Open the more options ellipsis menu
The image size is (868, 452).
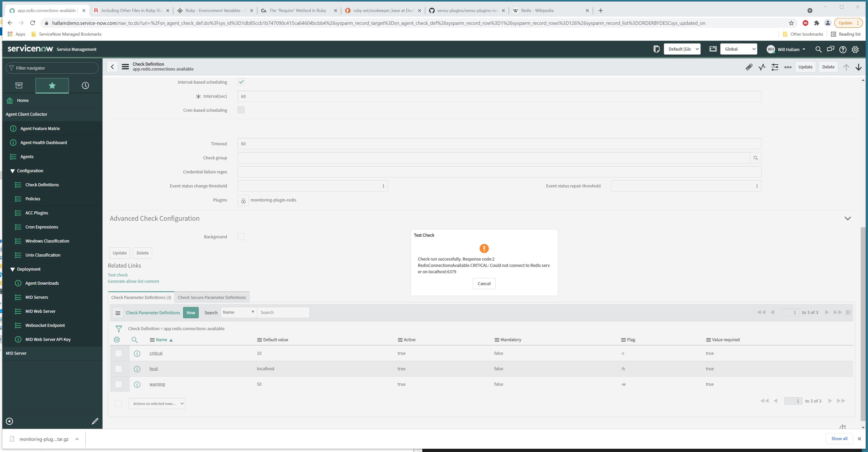[x=787, y=67]
